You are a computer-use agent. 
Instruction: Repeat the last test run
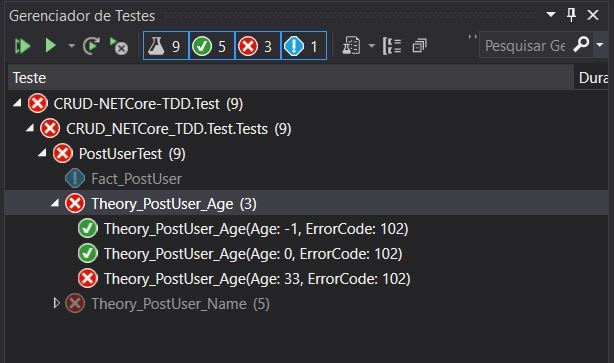coord(91,46)
